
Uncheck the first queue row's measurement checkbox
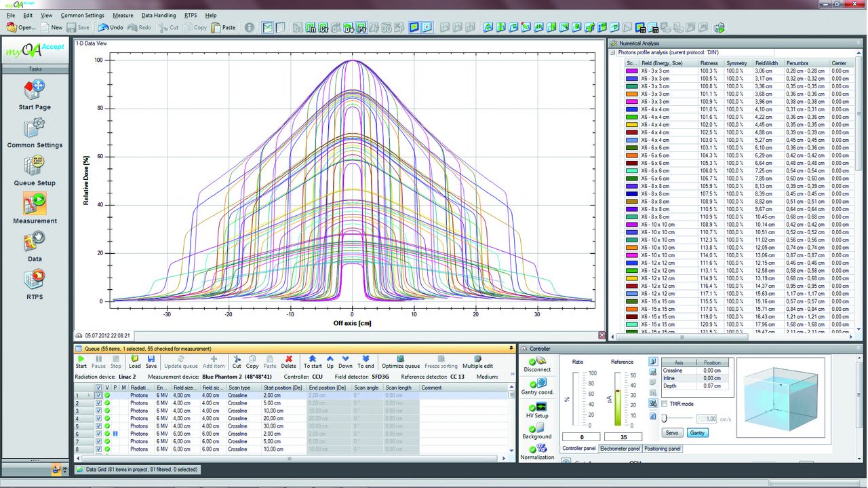pyautogui.click(x=98, y=396)
